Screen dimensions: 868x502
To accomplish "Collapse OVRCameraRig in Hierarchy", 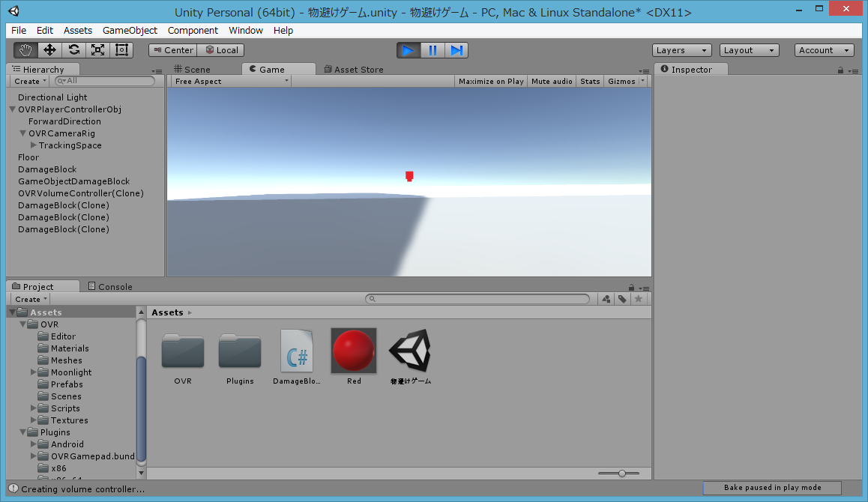I will coord(23,133).
